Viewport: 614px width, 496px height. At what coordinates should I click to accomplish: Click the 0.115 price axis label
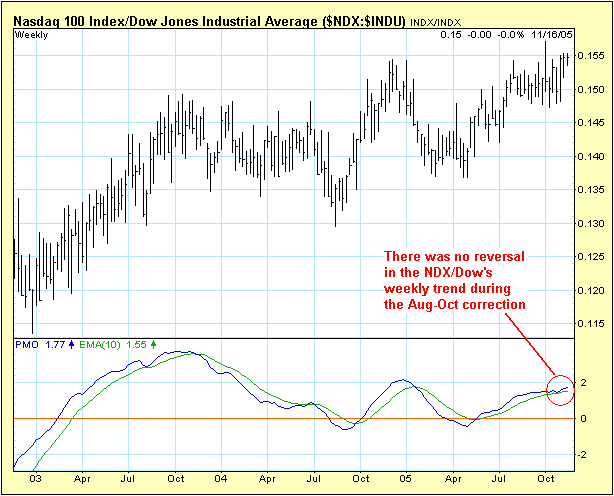pyautogui.click(x=592, y=323)
